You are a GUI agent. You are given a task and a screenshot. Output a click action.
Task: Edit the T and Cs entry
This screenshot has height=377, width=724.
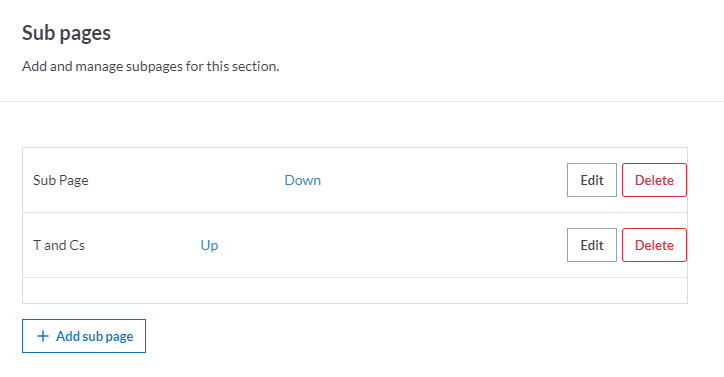(x=592, y=245)
